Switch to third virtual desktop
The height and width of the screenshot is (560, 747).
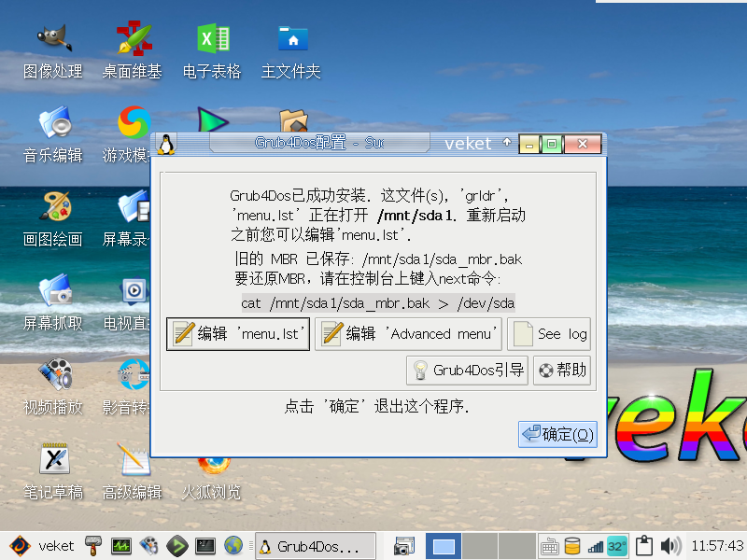[x=516, y=546]
